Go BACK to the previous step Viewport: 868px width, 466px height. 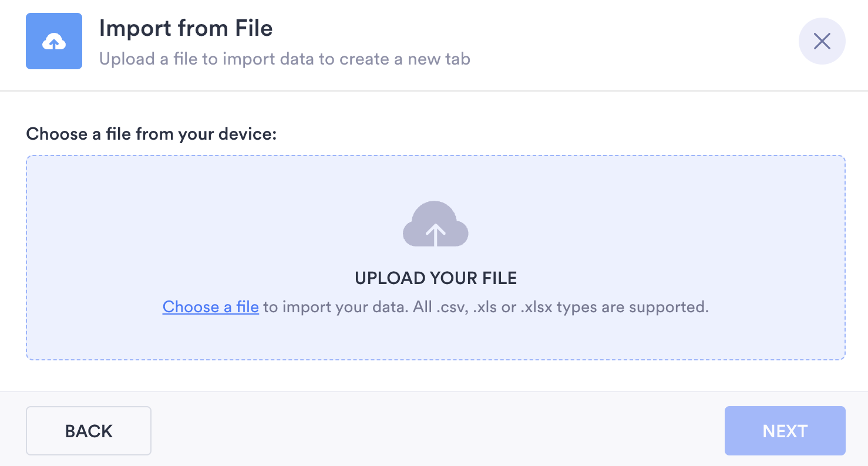point(89,431)
